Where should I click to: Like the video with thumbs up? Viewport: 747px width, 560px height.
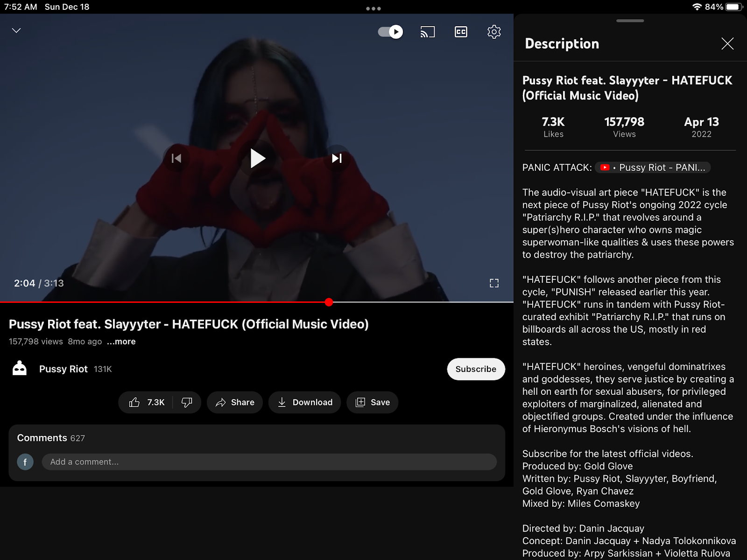click(146, 402)
